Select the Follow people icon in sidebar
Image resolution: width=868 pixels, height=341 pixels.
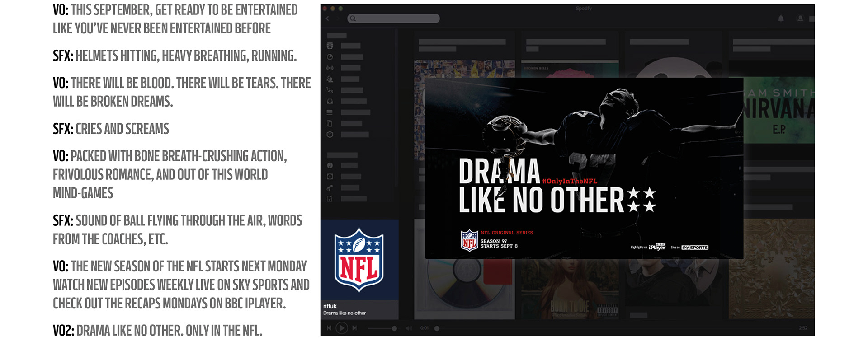tap(330, 79)
